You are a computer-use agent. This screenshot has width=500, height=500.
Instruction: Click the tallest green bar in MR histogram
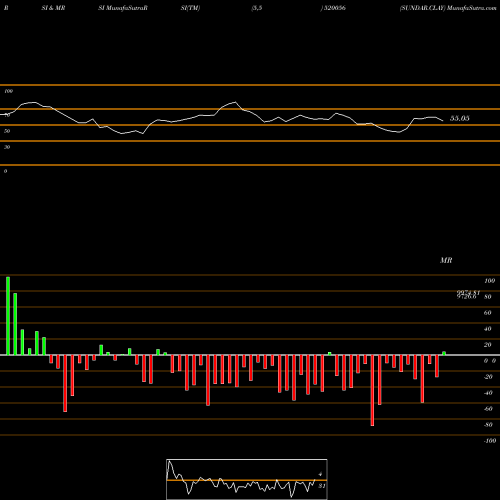tap(8, 316)
